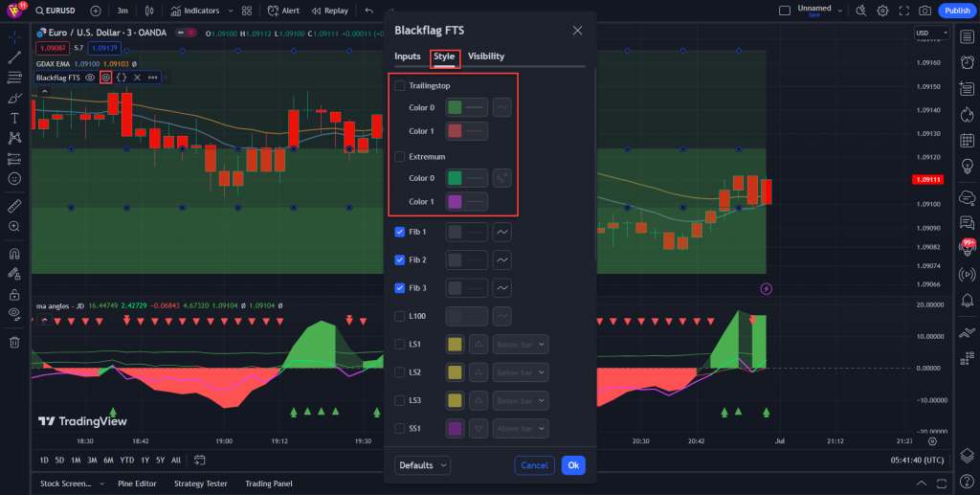Add symbol with plus icon
Image resolution: width=980 pixels, height=495 pixels.
pos(95,11)
